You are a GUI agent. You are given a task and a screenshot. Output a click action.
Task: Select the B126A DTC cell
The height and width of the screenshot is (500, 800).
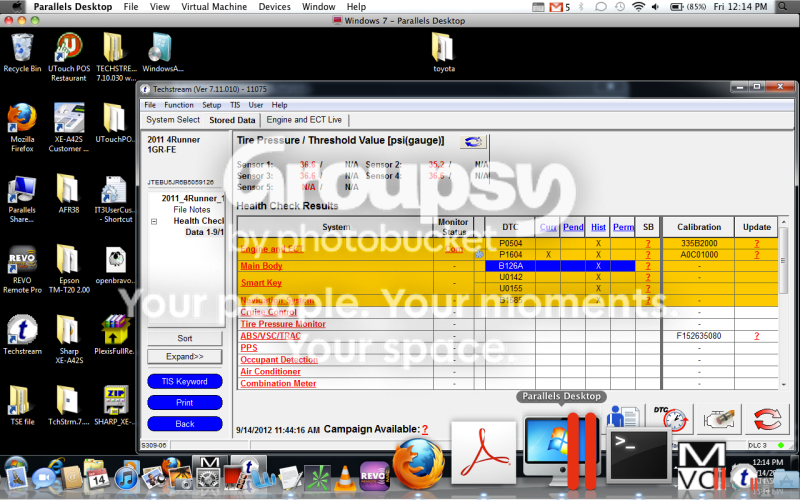point(510,266)
